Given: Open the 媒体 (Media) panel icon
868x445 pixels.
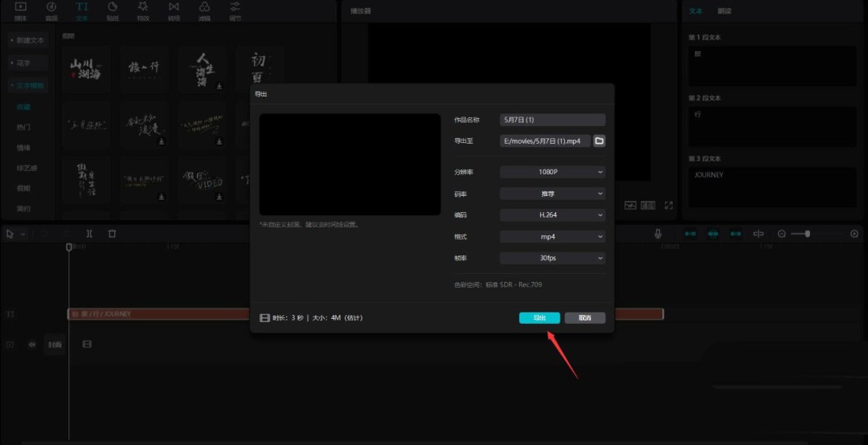Looking at the screenshot, I should coord(21,10).
